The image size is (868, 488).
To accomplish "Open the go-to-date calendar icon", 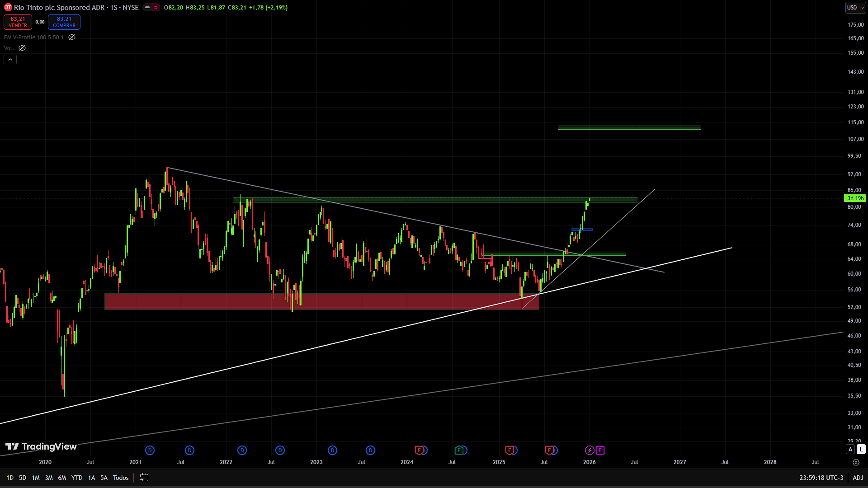I will click(144, 478).
